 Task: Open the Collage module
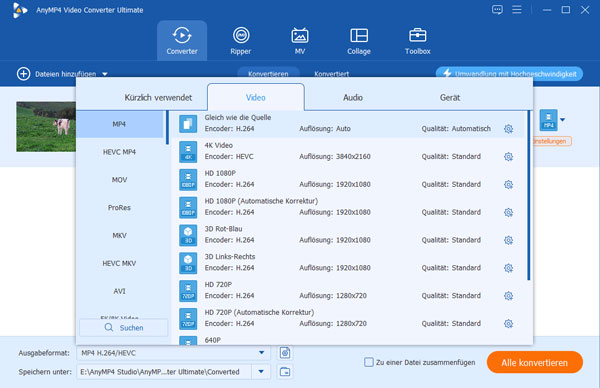pos(359,41)
